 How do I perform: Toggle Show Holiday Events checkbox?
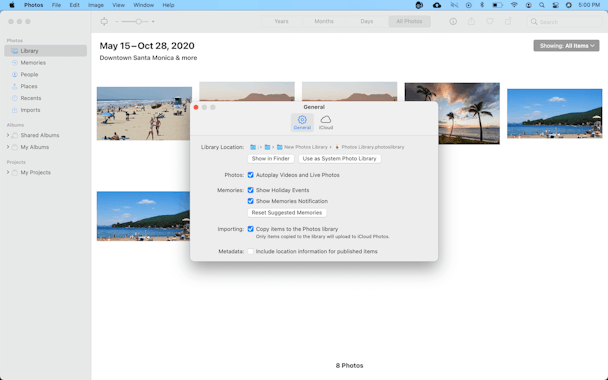click(x=250, y=190)
